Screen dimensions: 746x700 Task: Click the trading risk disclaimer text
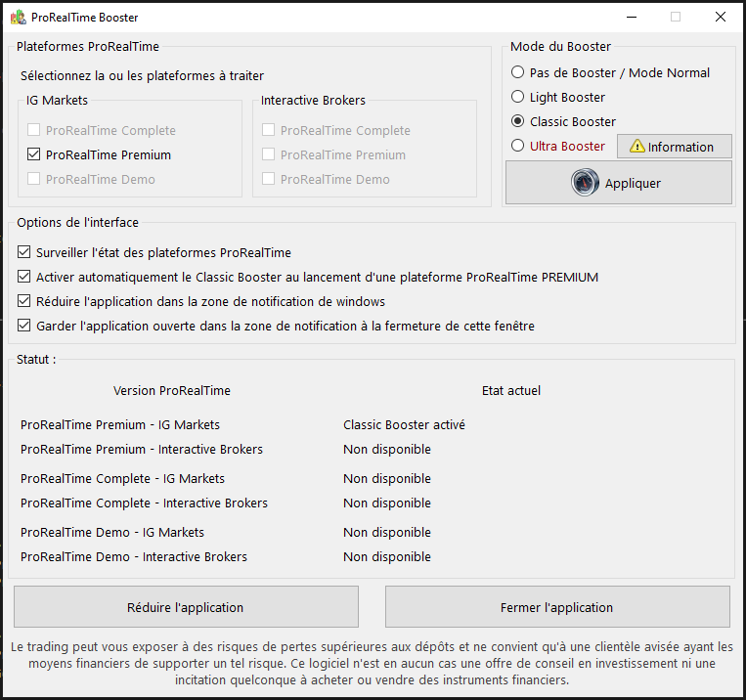click(x=373, y=664)
